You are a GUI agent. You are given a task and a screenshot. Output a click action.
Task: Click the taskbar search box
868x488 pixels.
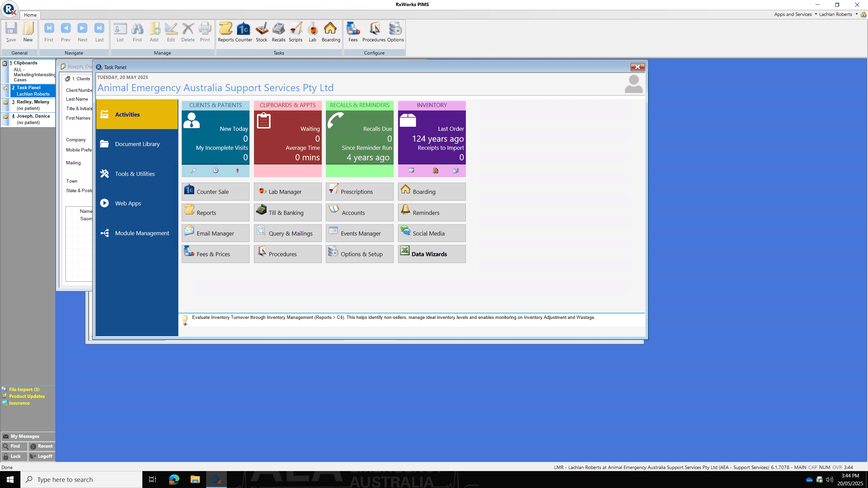[x=81, y=480]
